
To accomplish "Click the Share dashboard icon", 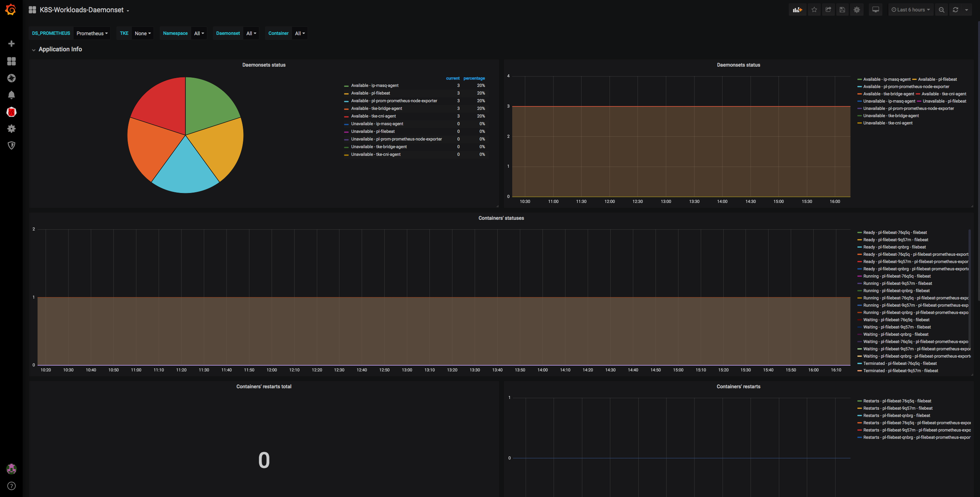I will 828,10.
